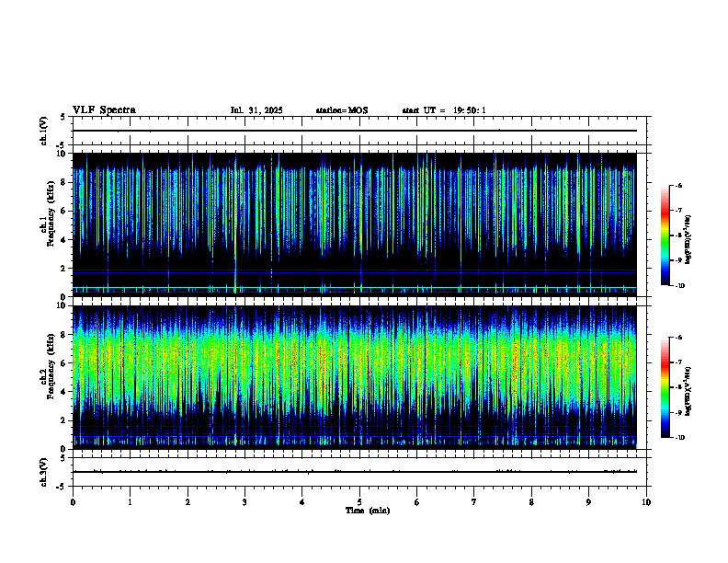Select the "start UT = 19:50:1" text
The width and height of the screenshot is (728, 563).
tap(444, 110)
